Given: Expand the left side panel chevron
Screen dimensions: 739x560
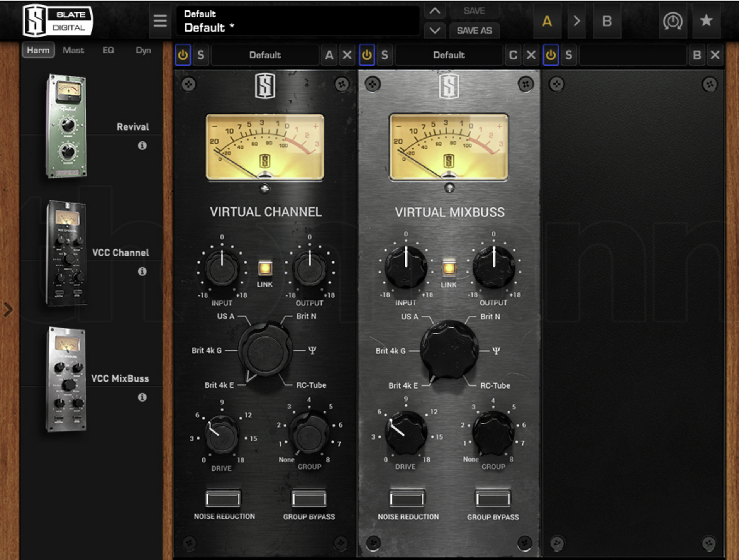Looking at the screenshot, I should (x=8, y=310).
